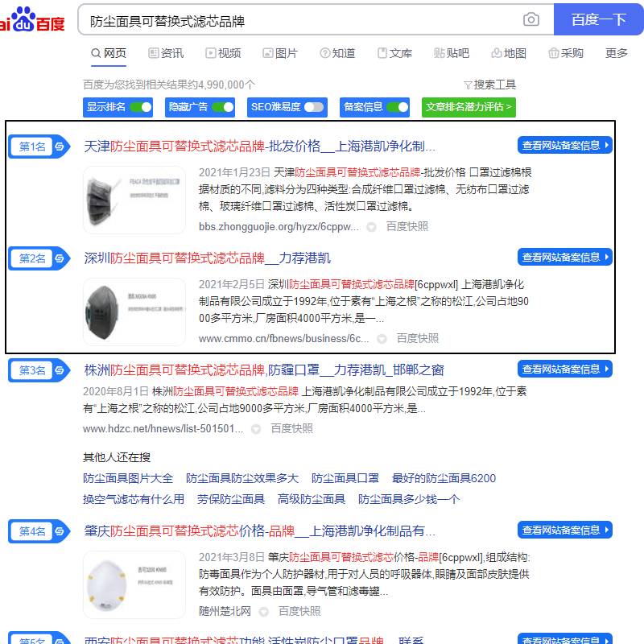
Task: Open image search via camera icon
Action: pos(530,19)
